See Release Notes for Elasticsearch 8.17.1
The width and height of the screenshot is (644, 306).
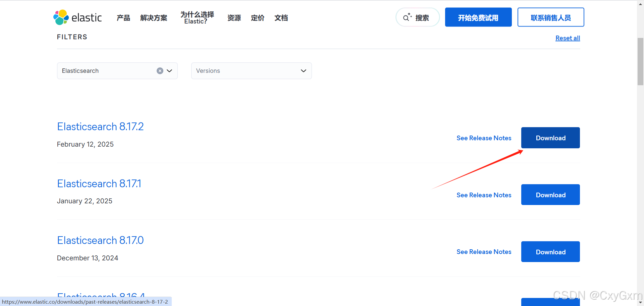pos(484,195)
